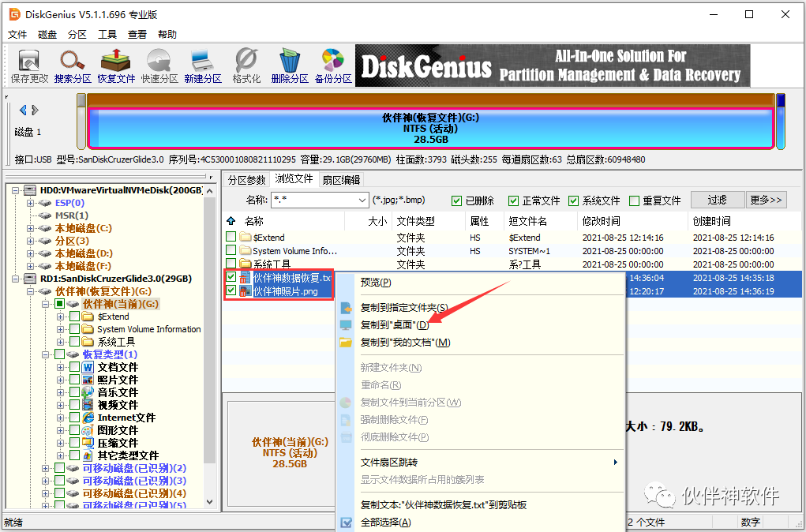Toggle the 正常文件 filter checkbox

point(513,201)
